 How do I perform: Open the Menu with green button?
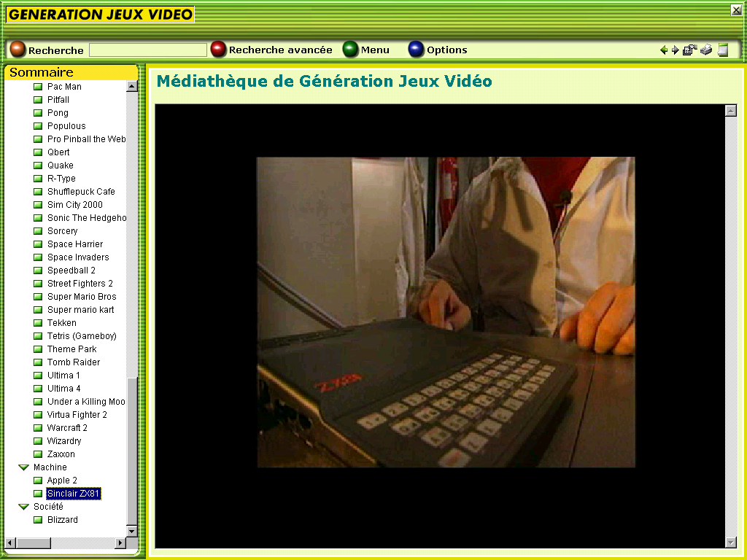tap(351, 50)
